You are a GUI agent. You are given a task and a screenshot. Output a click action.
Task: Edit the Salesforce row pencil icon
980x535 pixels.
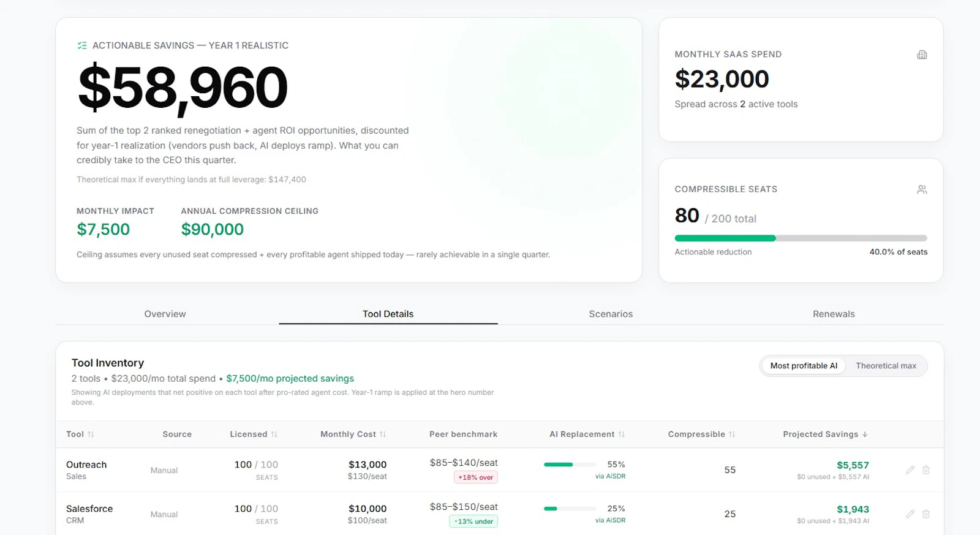pyautogui.click(x=910, y=514)
